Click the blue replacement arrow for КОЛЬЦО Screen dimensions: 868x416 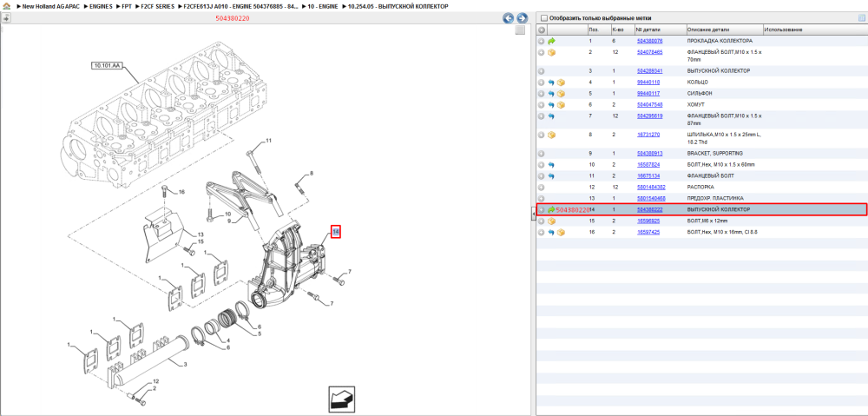(551, 82)
